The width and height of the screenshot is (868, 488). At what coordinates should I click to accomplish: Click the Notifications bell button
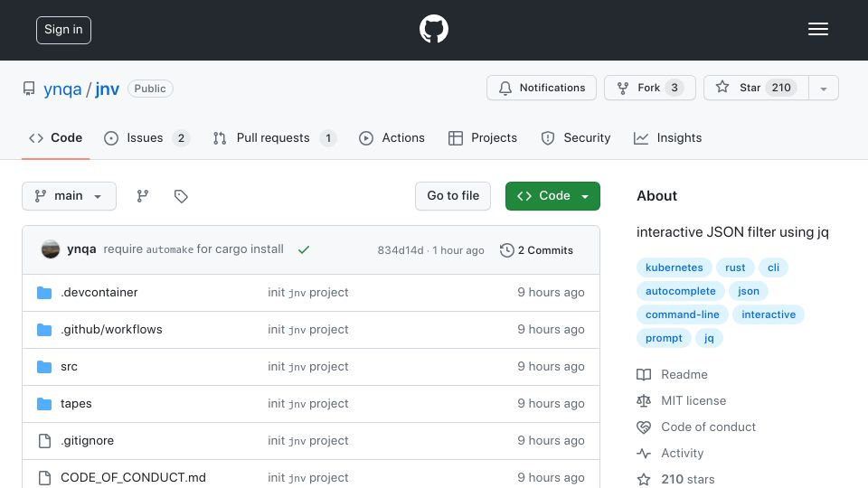pos(542,88)
